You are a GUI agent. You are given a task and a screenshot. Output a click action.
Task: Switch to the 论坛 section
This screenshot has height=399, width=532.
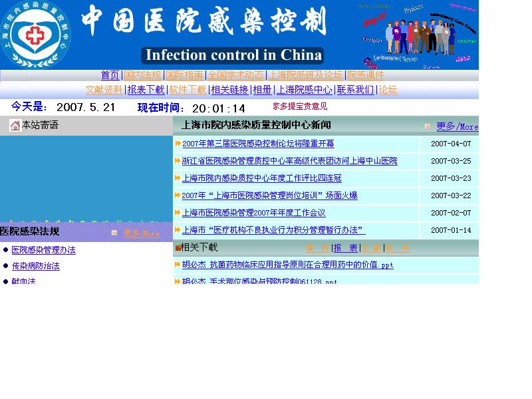click(388, 89)
